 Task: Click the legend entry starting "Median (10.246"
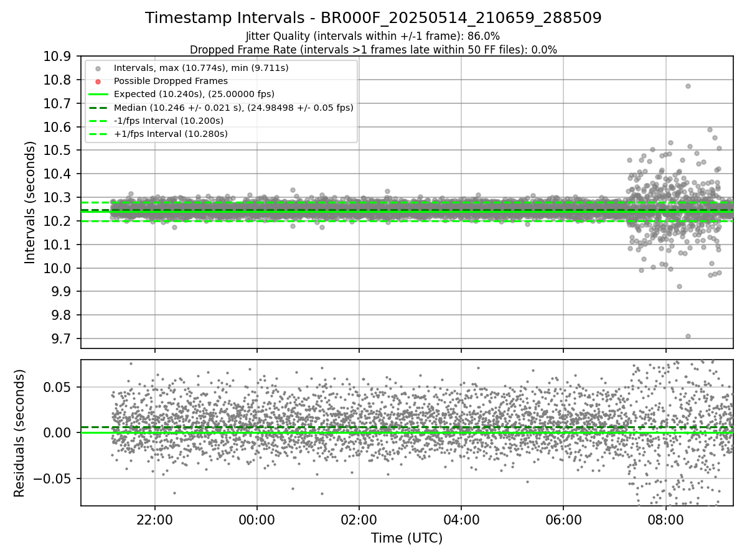pos(233,108)
